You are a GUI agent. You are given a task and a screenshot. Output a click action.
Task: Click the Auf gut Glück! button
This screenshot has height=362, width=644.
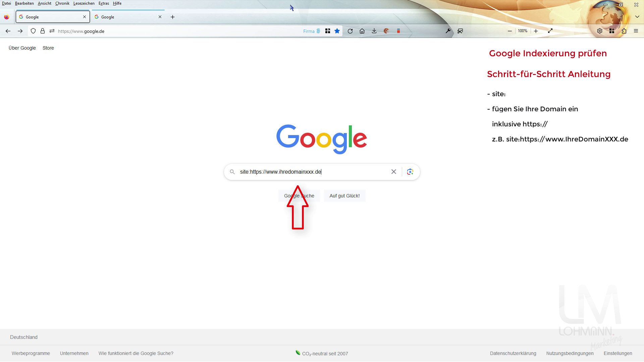pos(344,196)
